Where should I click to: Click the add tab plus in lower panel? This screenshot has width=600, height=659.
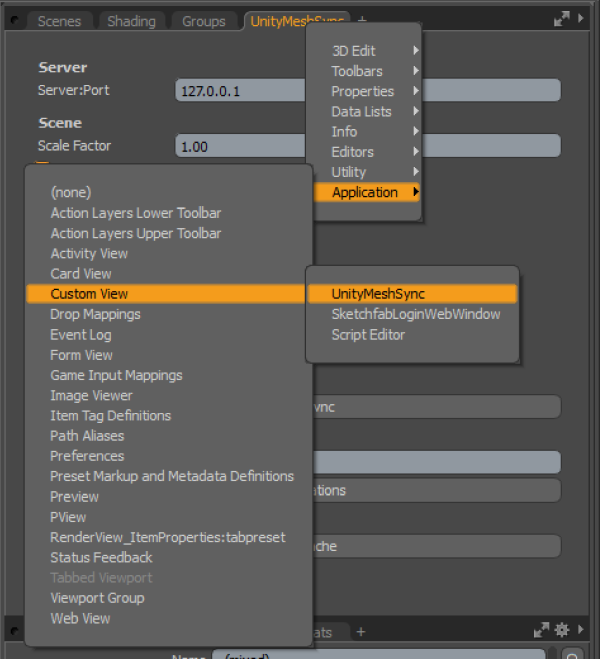click(361, 631)
